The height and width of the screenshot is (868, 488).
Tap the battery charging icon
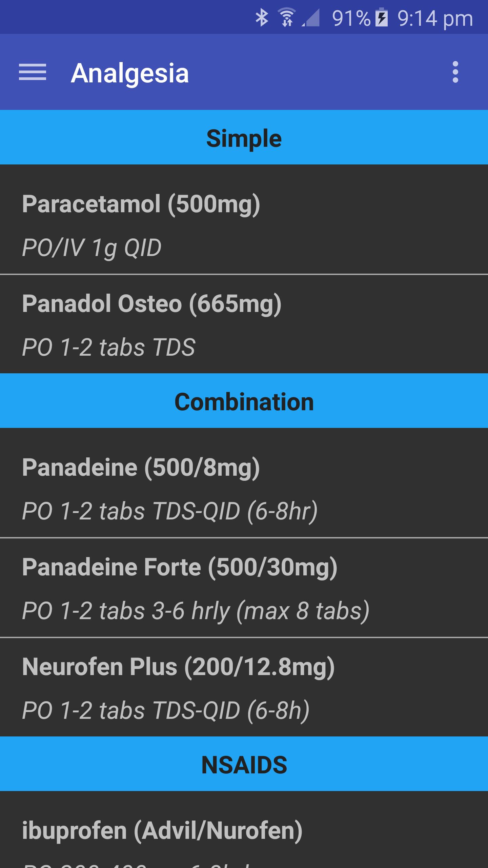click(x=382, y=18)
